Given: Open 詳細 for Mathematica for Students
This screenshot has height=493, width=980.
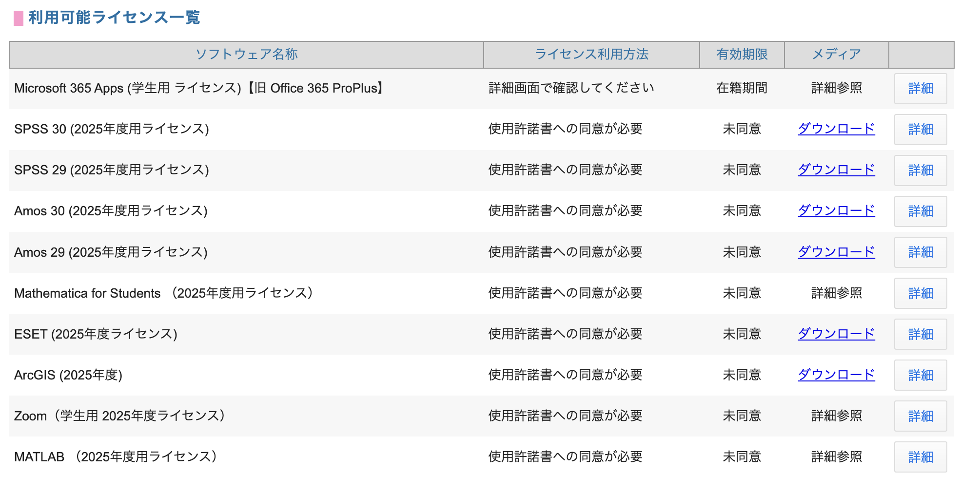Looking at the screenshot, I should (920, 293).
